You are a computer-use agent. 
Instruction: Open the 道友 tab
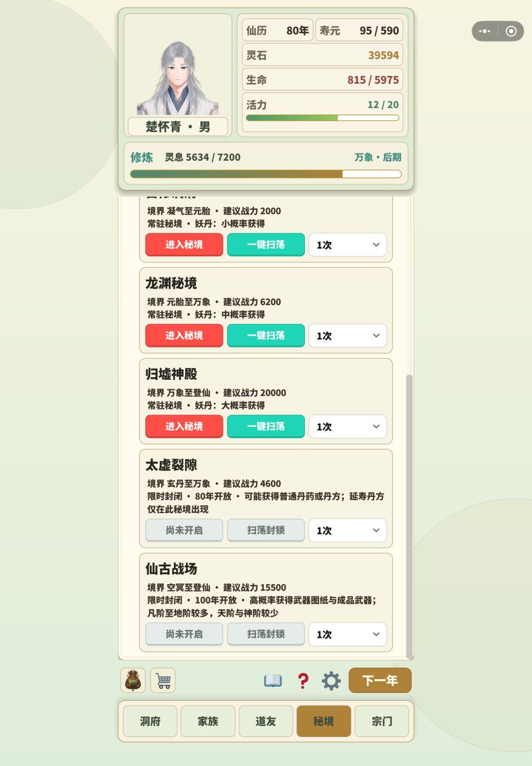[266, 721]
